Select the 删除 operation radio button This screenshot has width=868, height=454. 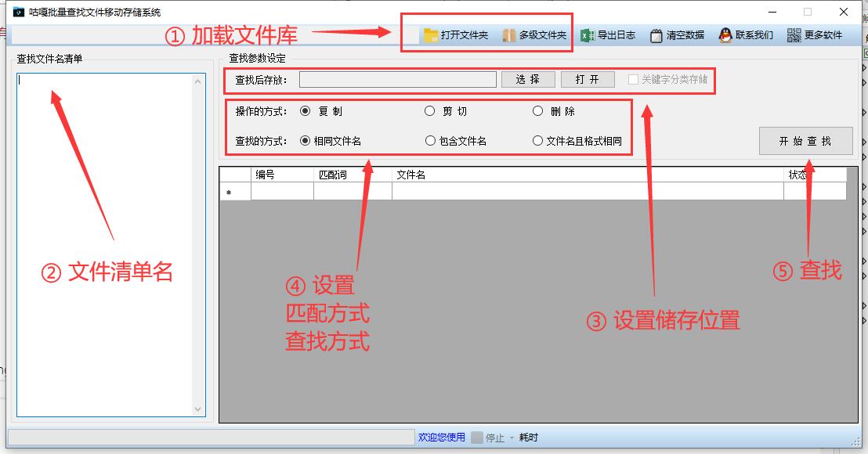coord(537,111)
